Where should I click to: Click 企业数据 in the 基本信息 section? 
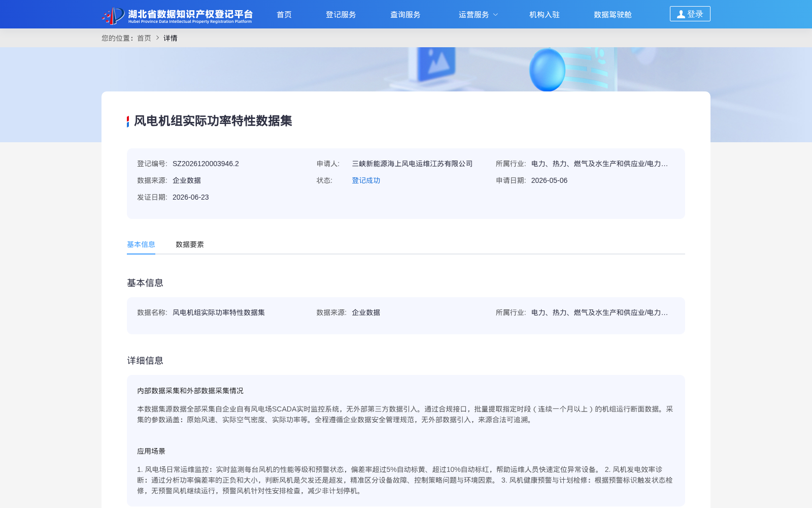click(x=366, y=312)
